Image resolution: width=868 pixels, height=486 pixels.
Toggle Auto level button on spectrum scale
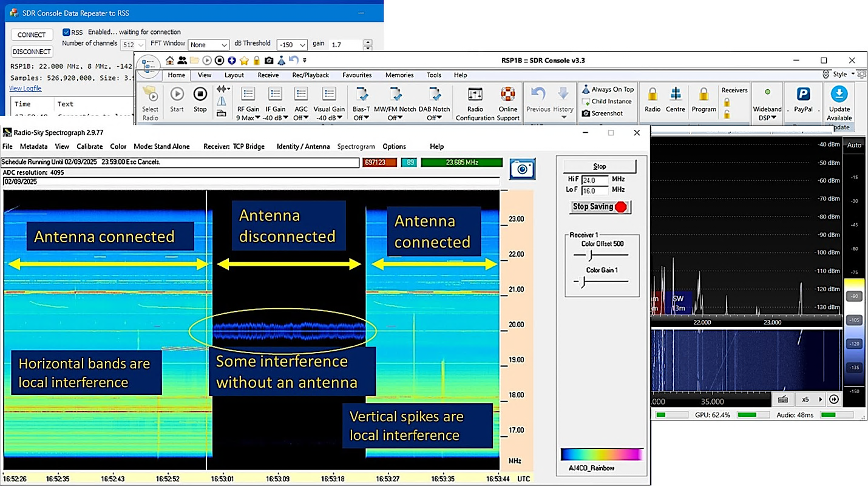[x=854, y=145]
